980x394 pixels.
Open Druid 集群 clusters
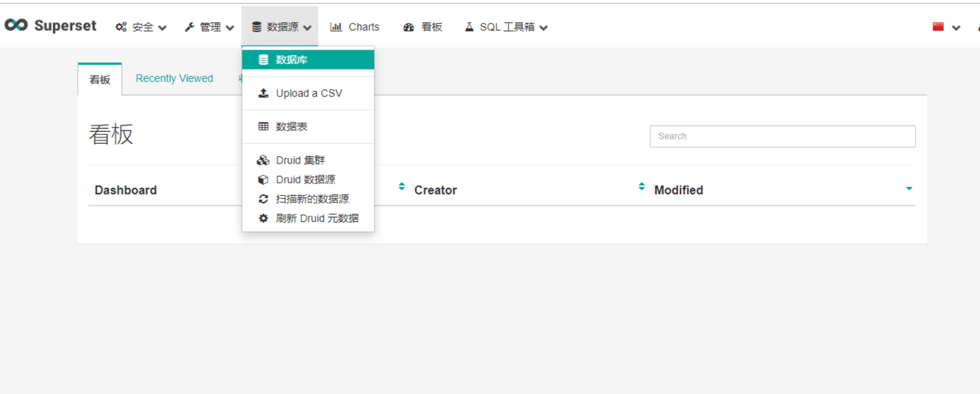(308, 160)
